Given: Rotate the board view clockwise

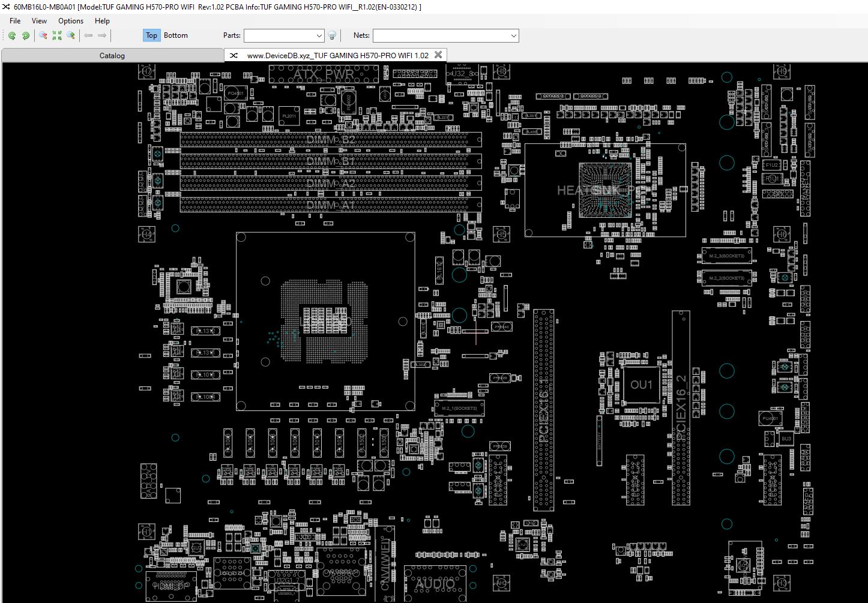Looking at the screenshot, I should pos(26,35).
